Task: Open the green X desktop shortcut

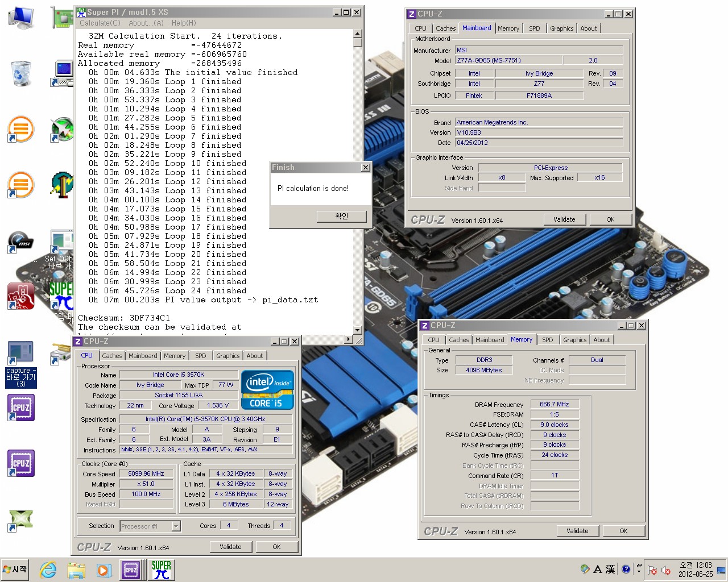Action: point(21,519)
